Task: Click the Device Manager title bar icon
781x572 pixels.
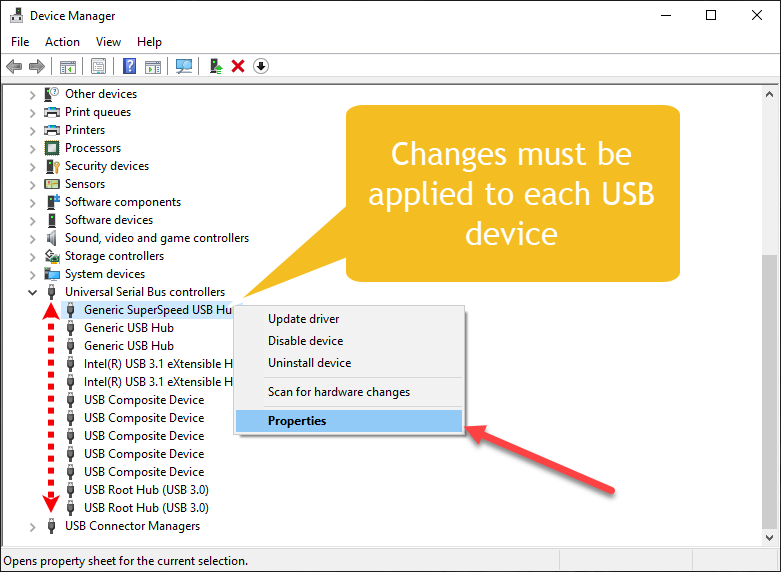Action: pos(16,15)
